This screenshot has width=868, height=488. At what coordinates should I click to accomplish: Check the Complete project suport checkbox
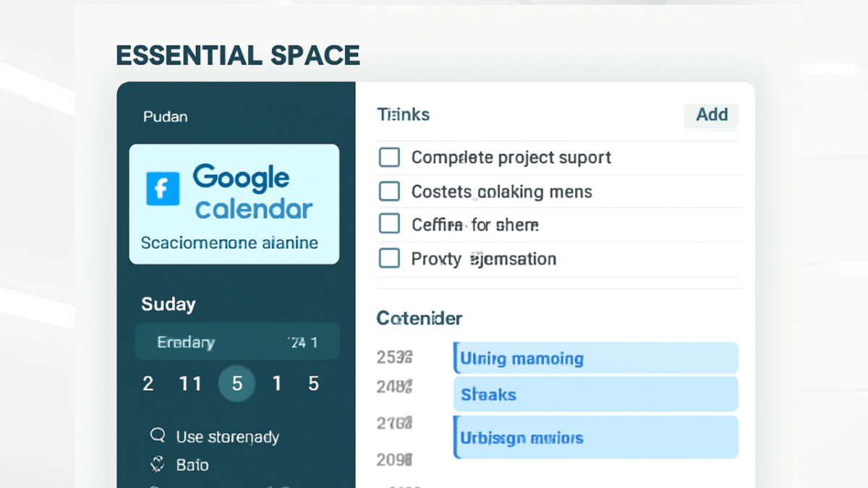(390, 158)
